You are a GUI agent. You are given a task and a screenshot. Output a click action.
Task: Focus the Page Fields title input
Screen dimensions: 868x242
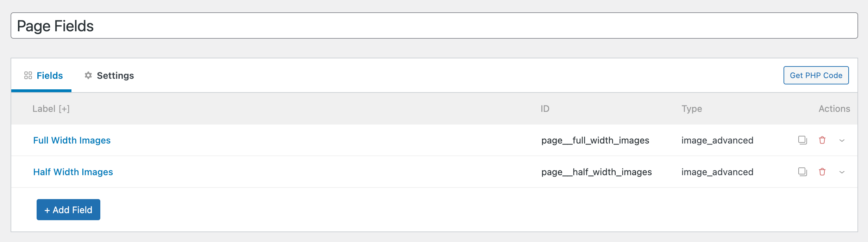click(434, 26)
